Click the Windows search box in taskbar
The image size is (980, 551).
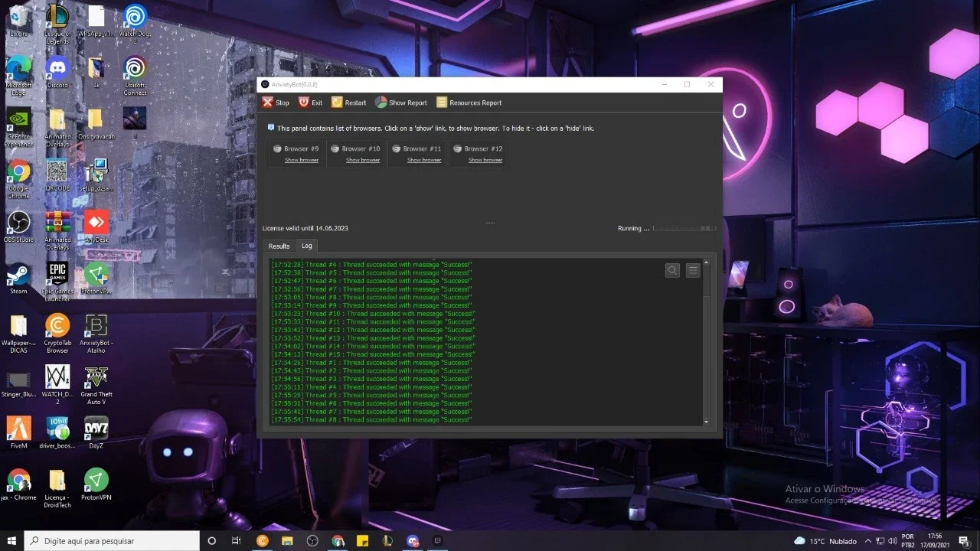pyautogui.click(x=112, y=540)
